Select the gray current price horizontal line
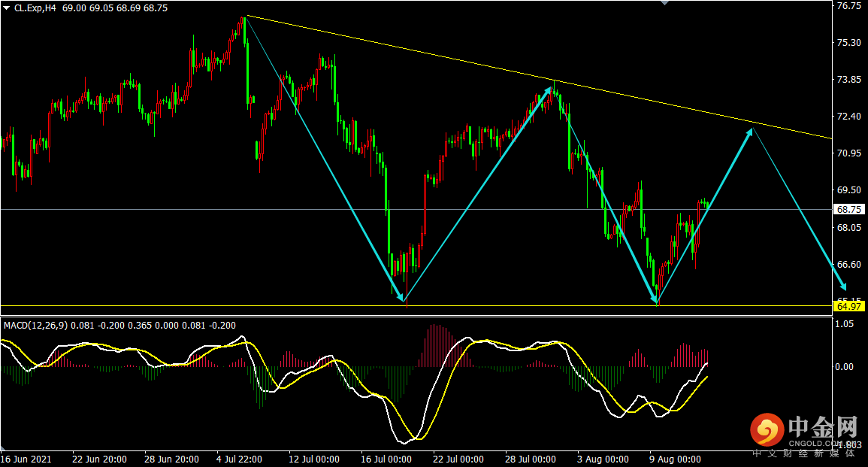 coord(416,209)
